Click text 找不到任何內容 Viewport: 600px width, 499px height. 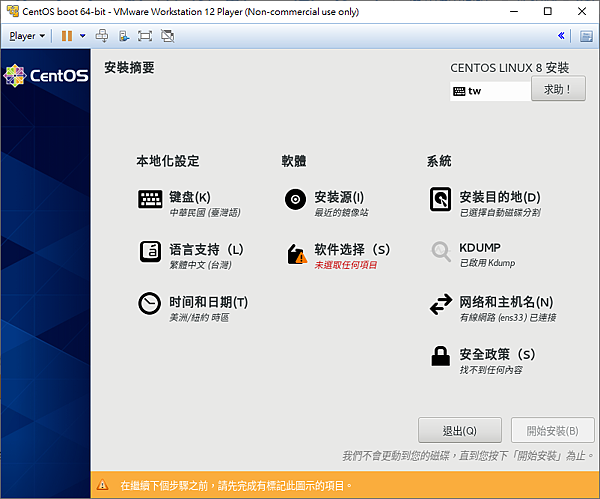pyautogui.click(x=491, y=370)
